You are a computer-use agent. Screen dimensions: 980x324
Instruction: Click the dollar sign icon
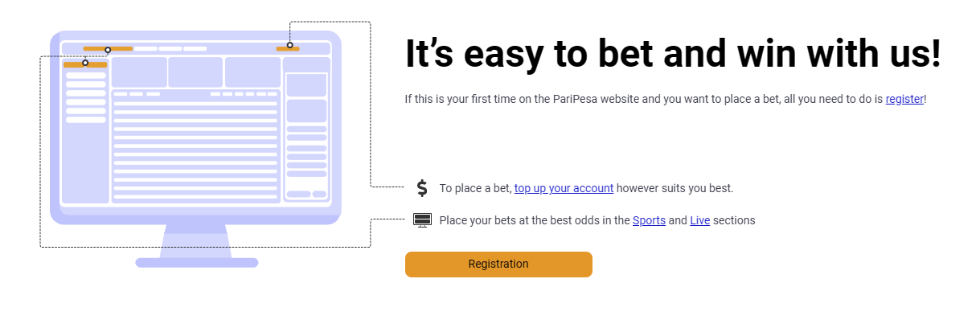pyautogui.click(x=422, y=188)
